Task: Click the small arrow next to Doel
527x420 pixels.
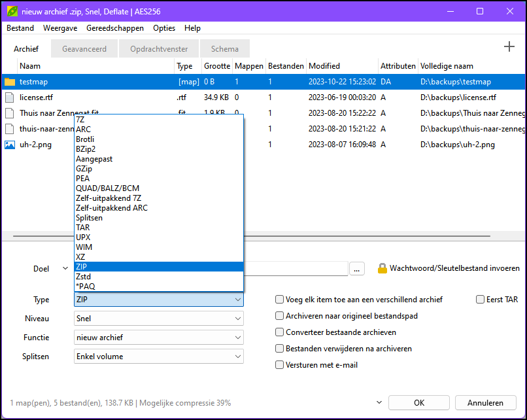Action: (x=65, y=268)
